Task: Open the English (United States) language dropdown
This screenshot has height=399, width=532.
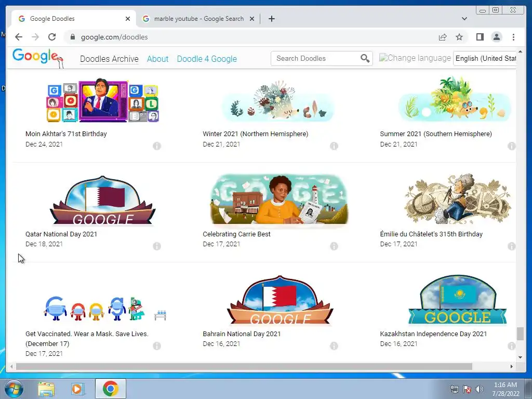Action: tap(485, 58)
